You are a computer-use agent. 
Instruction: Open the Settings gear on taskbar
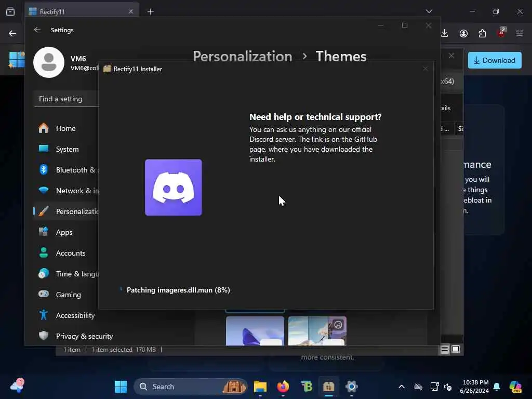pos(352,387)
